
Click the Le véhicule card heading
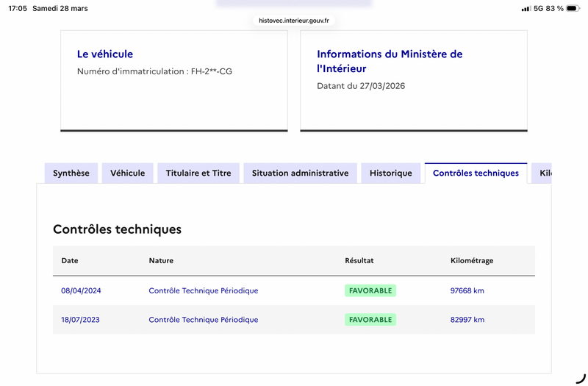pos(105,54)
